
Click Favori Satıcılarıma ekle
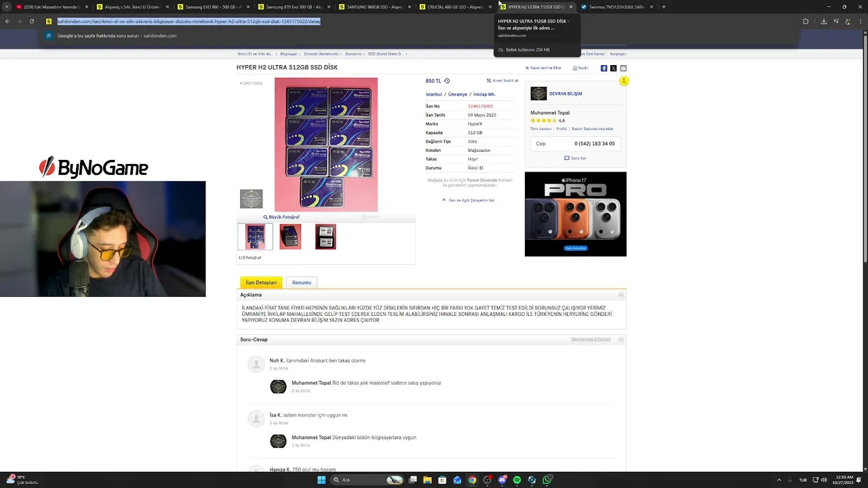(592, 129)
